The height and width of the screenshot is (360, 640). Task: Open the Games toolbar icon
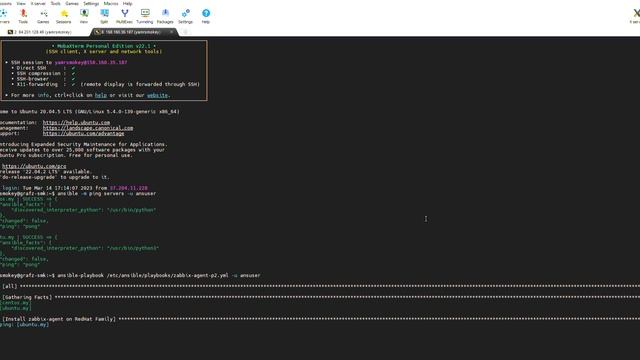point(43,16)
